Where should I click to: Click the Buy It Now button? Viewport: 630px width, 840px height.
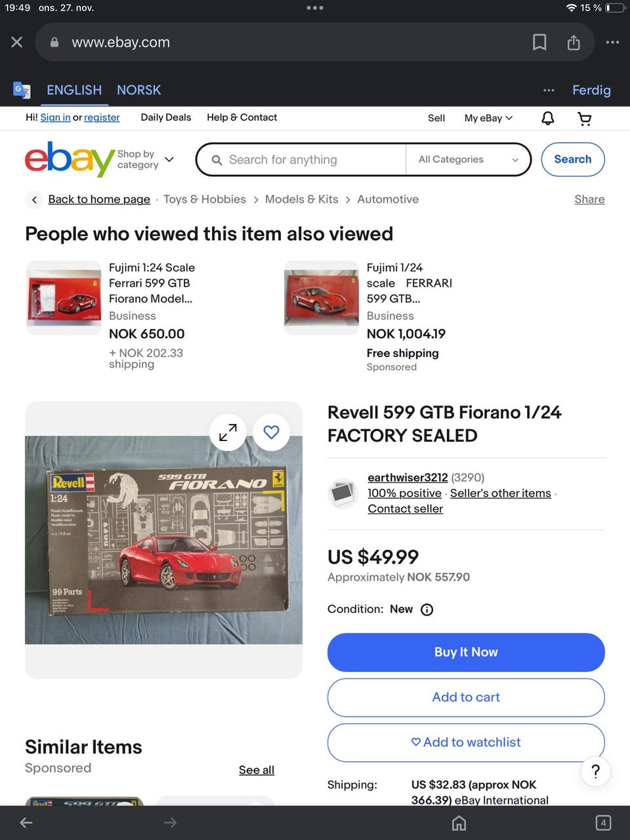coord(466,652)
